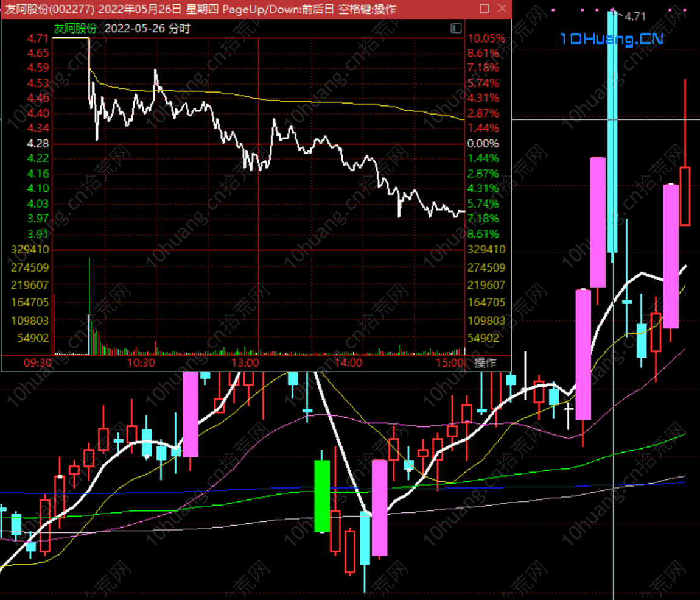Select the green 4.10 price axis label
The image size is (700, 600).
pyautogui.click(x=38, y=189)
